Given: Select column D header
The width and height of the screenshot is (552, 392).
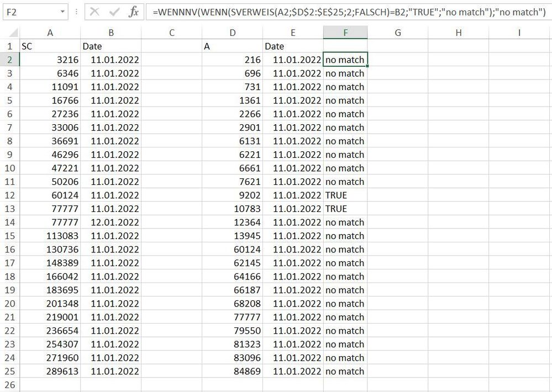Looking at the screenshot, I should tap(232, 33).
